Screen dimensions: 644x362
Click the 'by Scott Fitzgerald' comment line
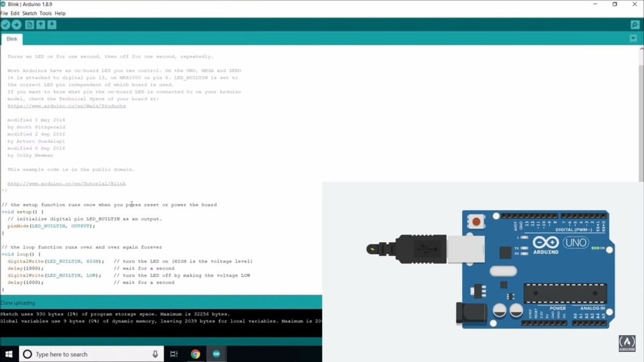[x=36, y=127]
